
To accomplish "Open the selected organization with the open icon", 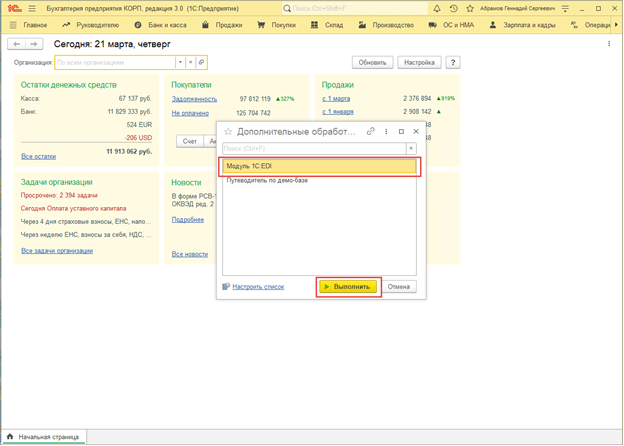I will pyautogui.click(x=201, y=62).
